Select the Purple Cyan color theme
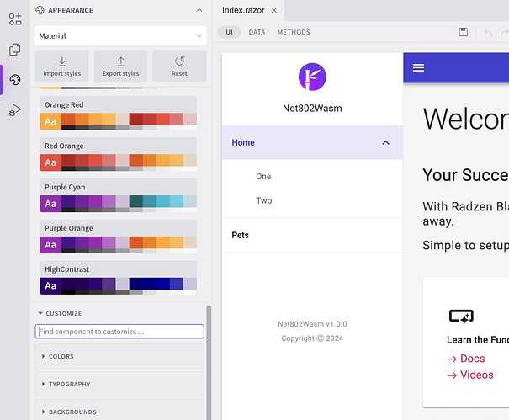This screenshot has width=509, height=420. pyautogui.click(x=118, y=195)
